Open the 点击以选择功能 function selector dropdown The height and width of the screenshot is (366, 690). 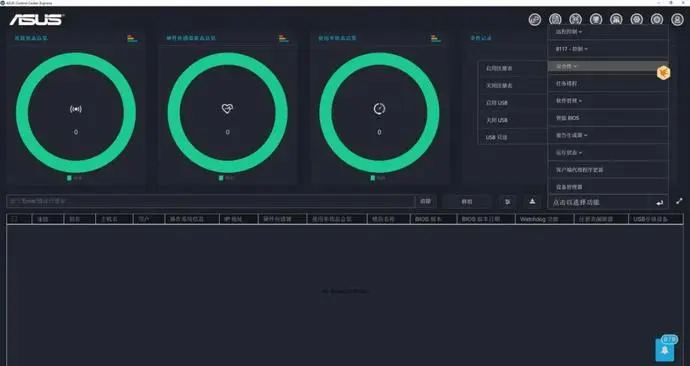608,202
